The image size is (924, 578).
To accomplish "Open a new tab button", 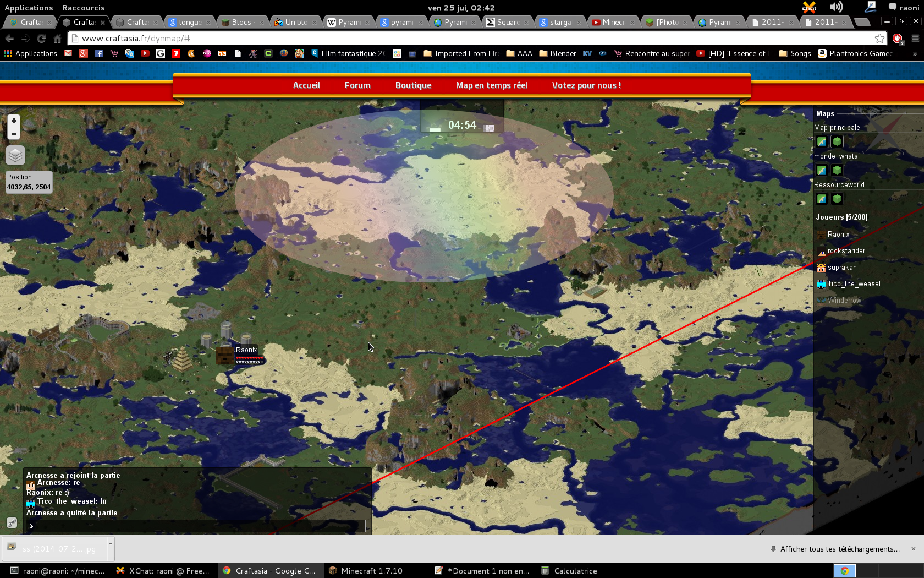I will click(862, 22).
